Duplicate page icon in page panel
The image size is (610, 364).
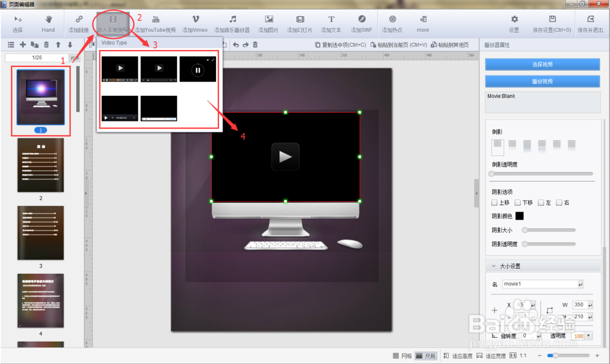pyautogui.click(x=35, y=45)
